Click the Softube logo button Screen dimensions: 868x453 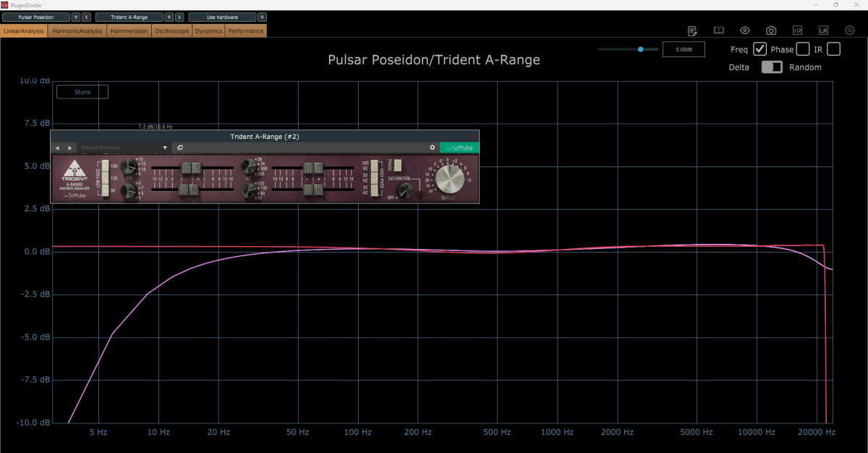(x=459, y=148)
